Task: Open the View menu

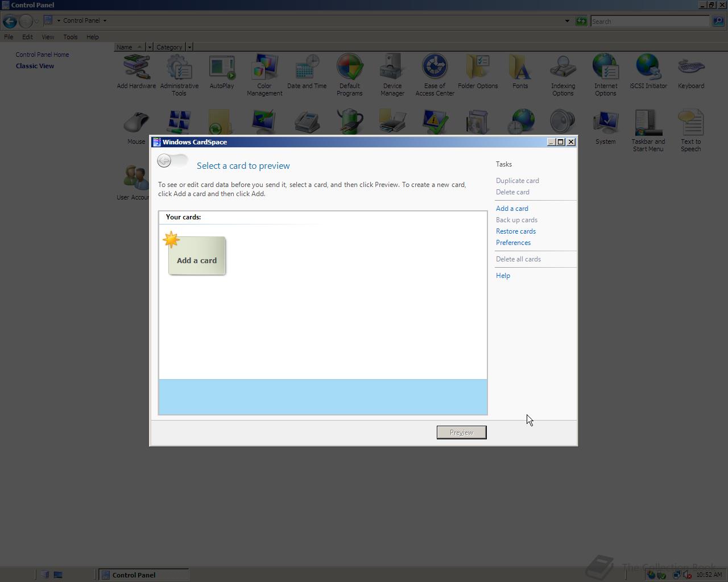Action: pos(48,37)
